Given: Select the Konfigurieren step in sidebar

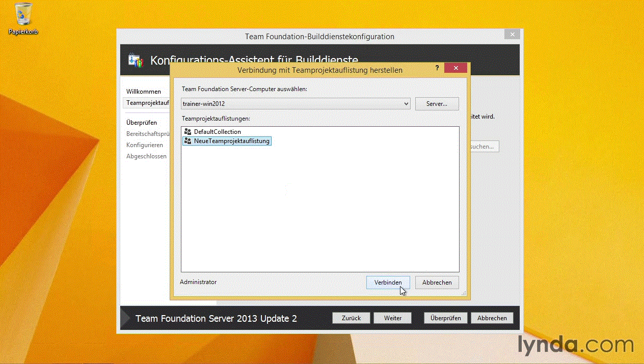Looking at the screenshot, I should [x=145, y=145].
